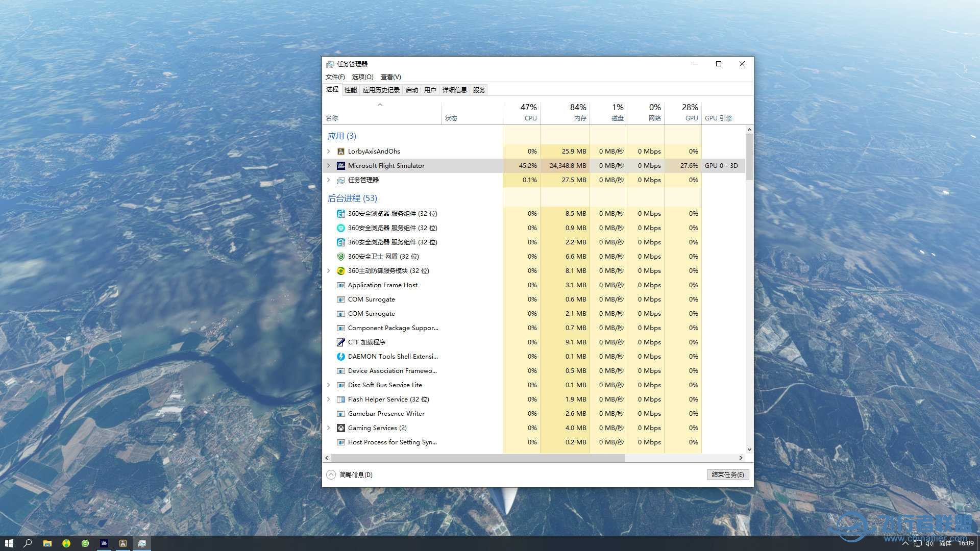Open the 查看(V) menu
This screenshot has width=980, height=551.
[x=390, y=77]
